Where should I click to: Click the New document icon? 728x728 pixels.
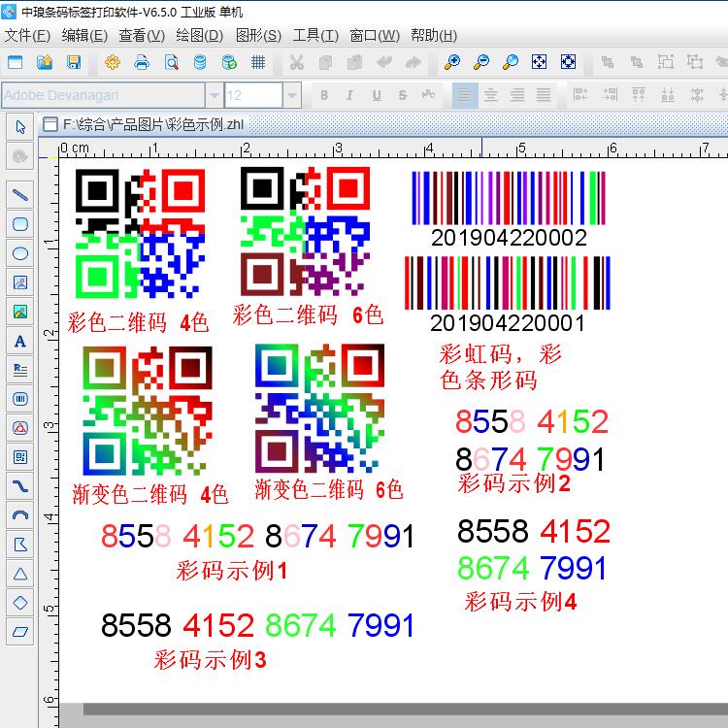coord(15,62)
